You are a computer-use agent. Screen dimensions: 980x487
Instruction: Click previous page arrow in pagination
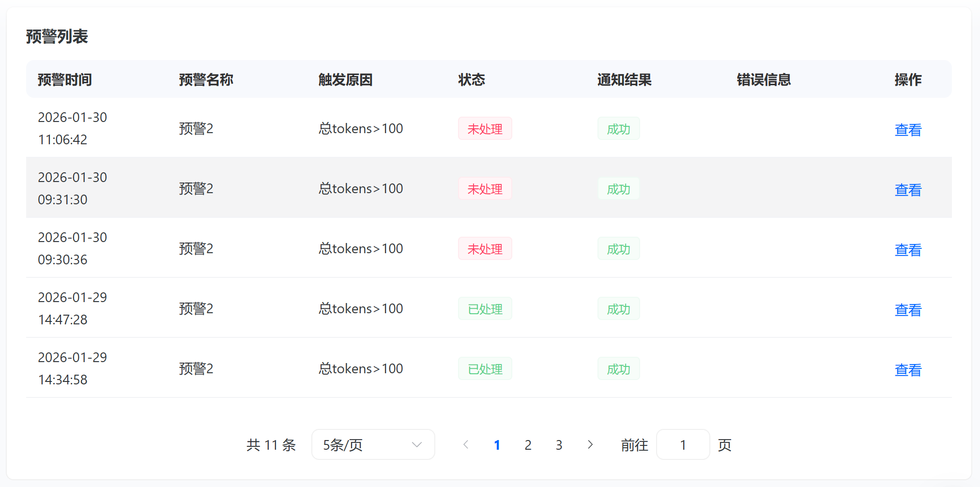click(x=466, y=444)
